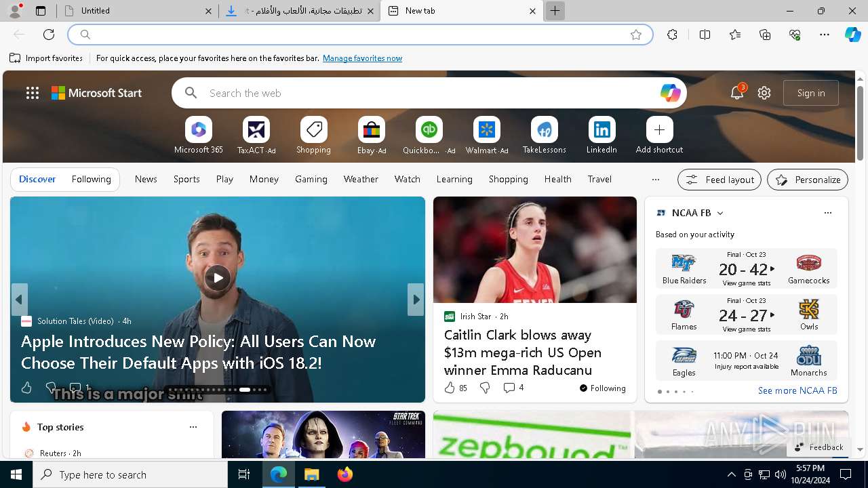The width and height of the screenshot is (868, 488).
Task: Open the Weather category
Action: [361, 179]
